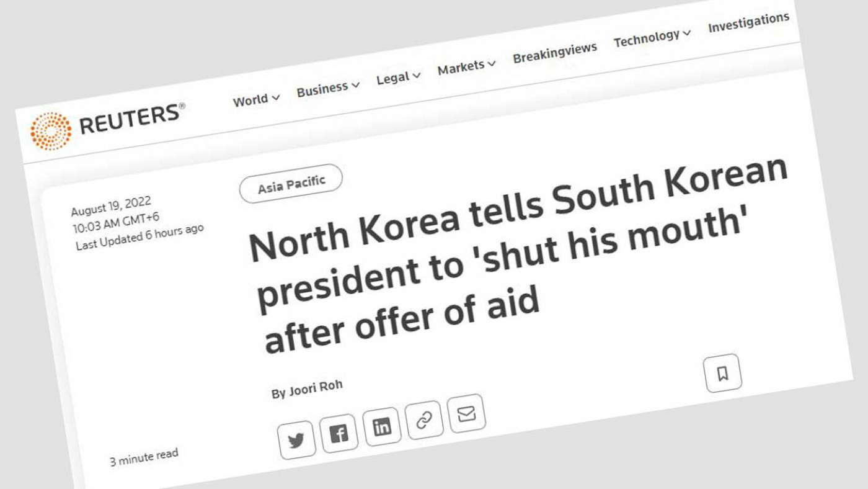This screenshot has width=868, height=489.
Task: Share the article via email envelope icon
Action: (x=466, y=413)
